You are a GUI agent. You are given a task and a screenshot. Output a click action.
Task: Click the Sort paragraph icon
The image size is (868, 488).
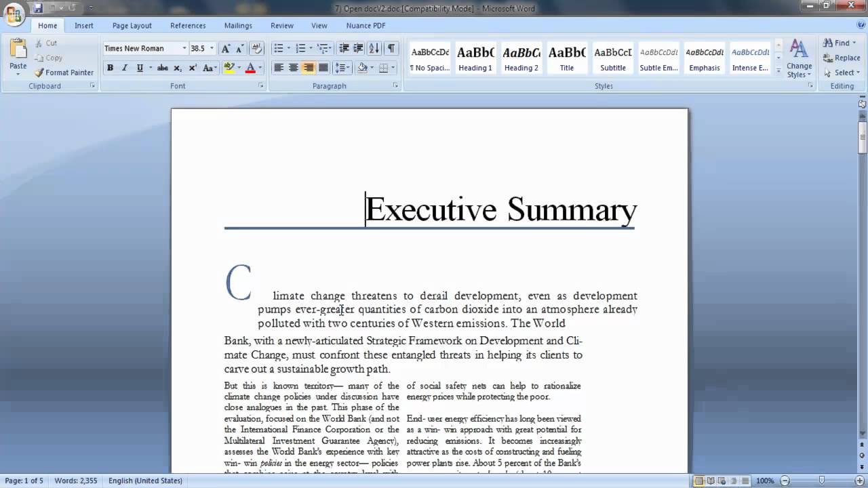point(375,49)
